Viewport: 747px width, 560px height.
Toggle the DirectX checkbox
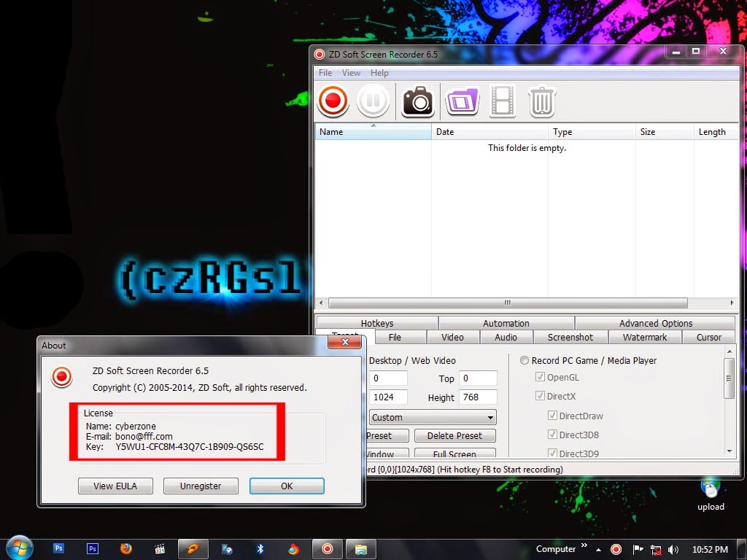pos(540,395)
